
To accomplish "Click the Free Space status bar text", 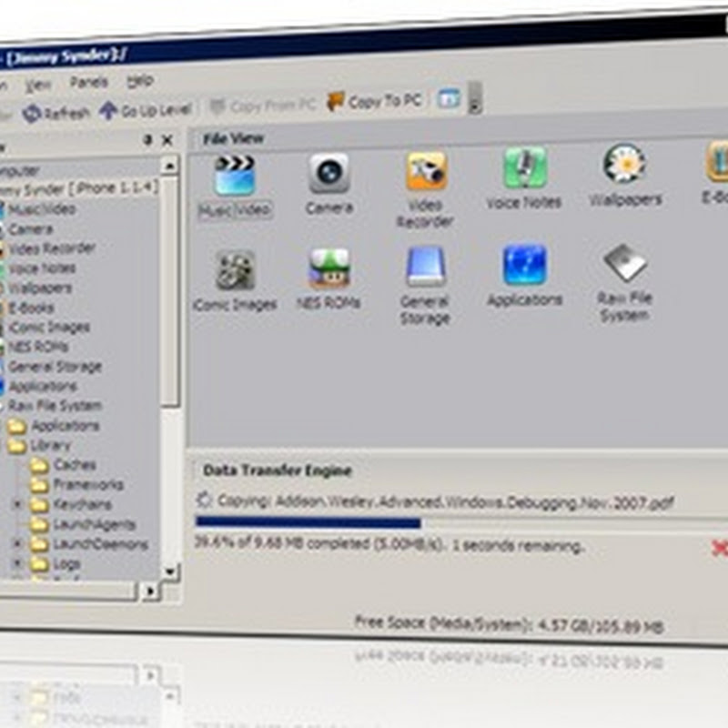I will click(x=510, y=625).
